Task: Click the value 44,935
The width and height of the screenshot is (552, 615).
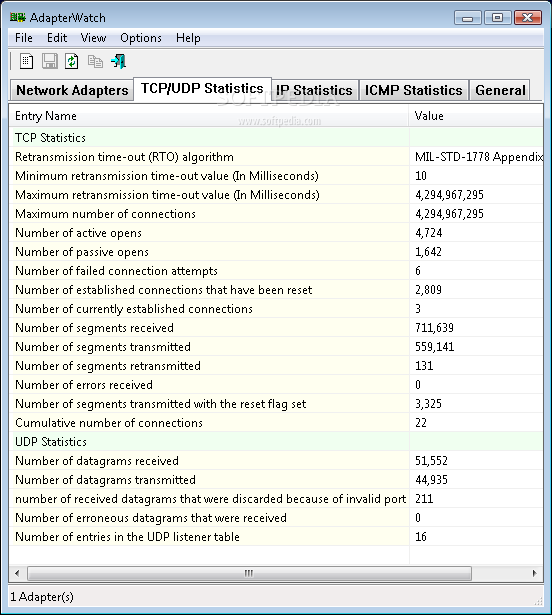Action: [x=431, y=480]
